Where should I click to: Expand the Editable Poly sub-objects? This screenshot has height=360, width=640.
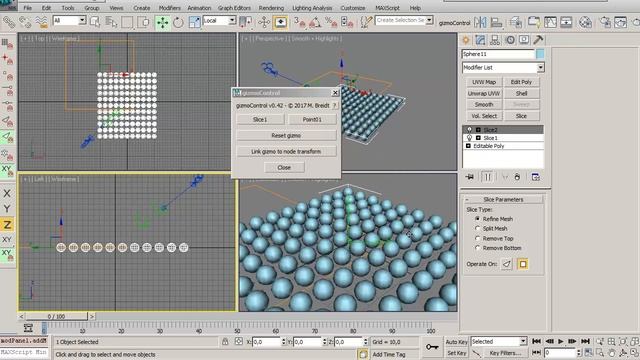(x=468, y=146)
